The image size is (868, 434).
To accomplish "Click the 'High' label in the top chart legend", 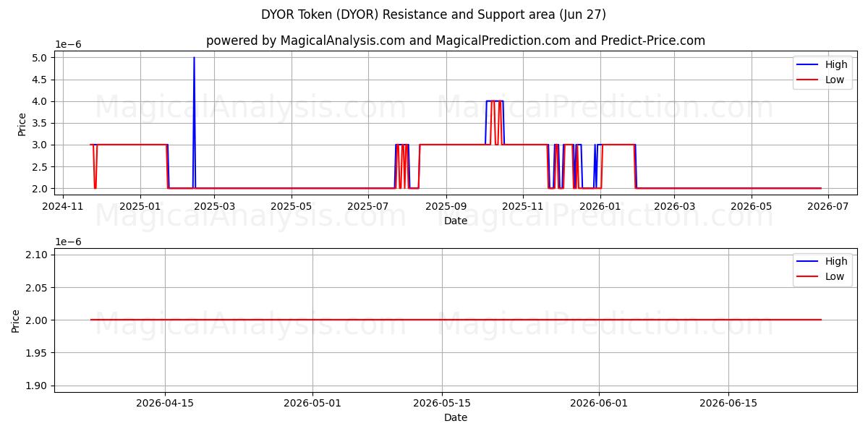I will tap(836, 64).
